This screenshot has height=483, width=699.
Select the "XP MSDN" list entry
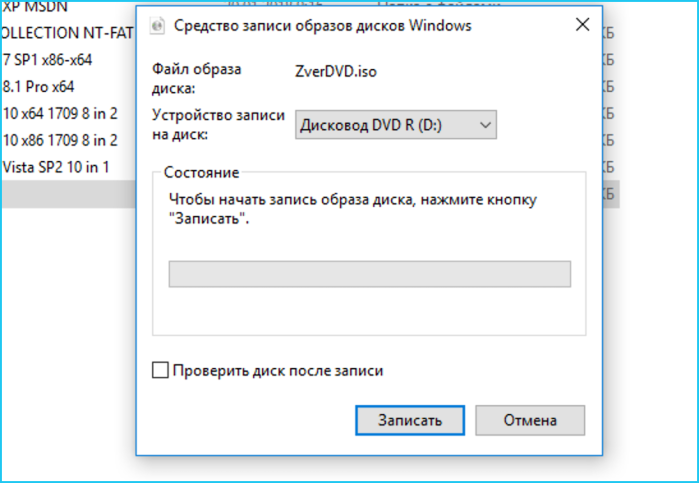(x=35, y=7)
